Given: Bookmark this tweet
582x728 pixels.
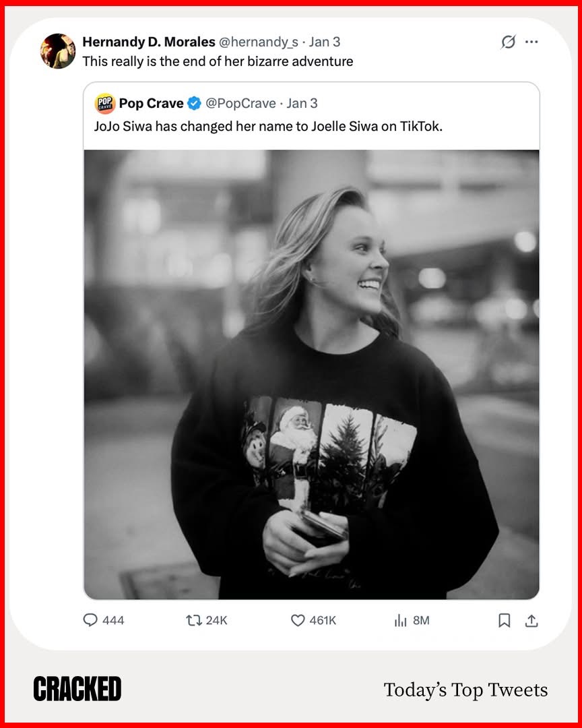Looking at the screenshot, I should point(504,620).
